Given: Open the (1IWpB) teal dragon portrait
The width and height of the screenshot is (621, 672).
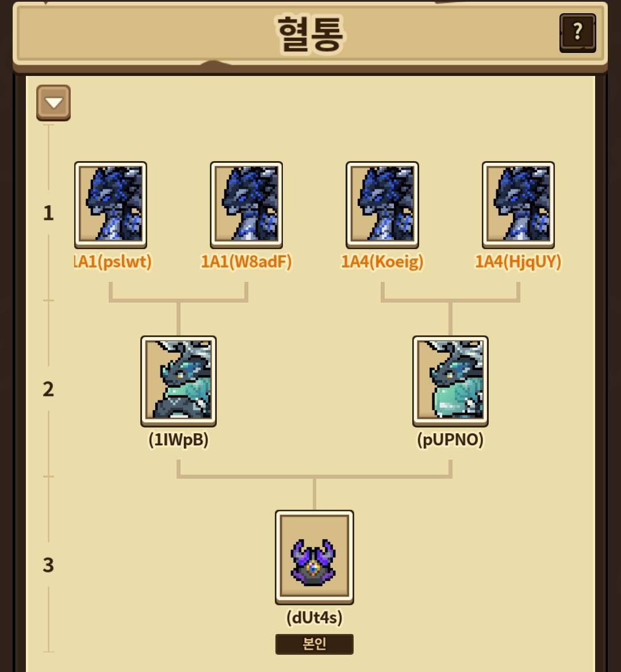Looking at the screenshot, I should coord(179,381).
